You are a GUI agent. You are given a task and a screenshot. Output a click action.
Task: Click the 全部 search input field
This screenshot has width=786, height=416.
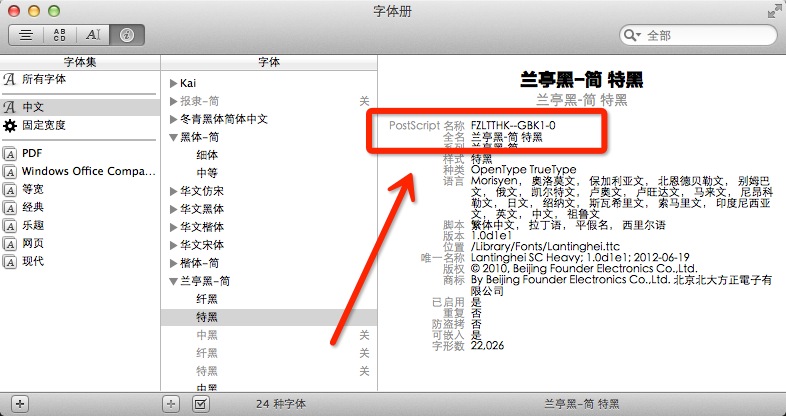point(700,35)
